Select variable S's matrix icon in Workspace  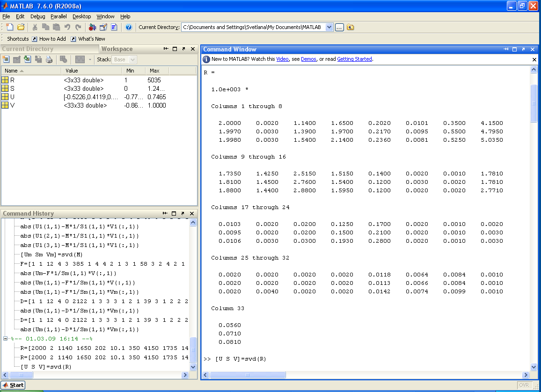(x=5, y=88)
